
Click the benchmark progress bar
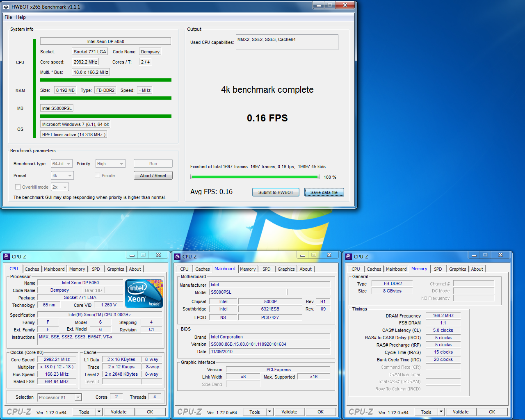coord(255,177)
